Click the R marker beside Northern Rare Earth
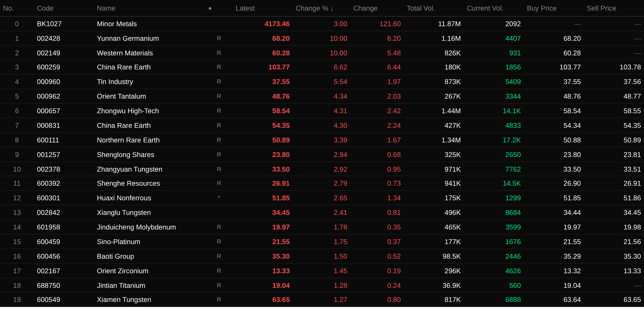The height and width of the screenshot is (311, 644). [219, 140]
